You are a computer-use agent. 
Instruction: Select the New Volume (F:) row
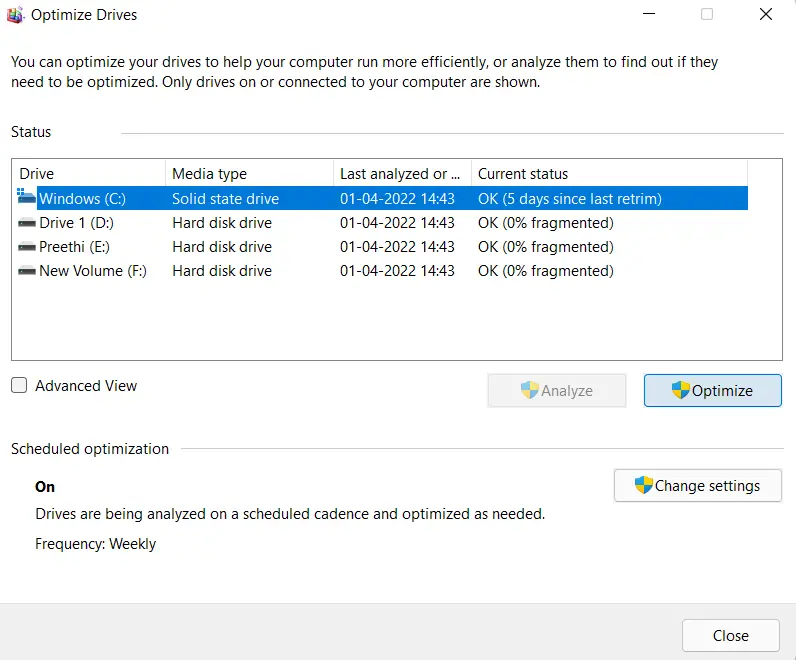click(x=382, y=271)
